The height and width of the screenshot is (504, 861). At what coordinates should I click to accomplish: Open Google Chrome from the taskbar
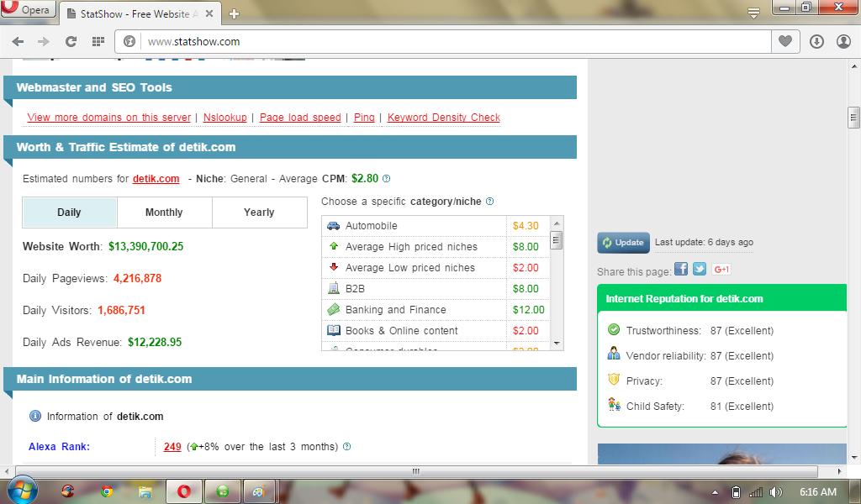pos(107,491)
